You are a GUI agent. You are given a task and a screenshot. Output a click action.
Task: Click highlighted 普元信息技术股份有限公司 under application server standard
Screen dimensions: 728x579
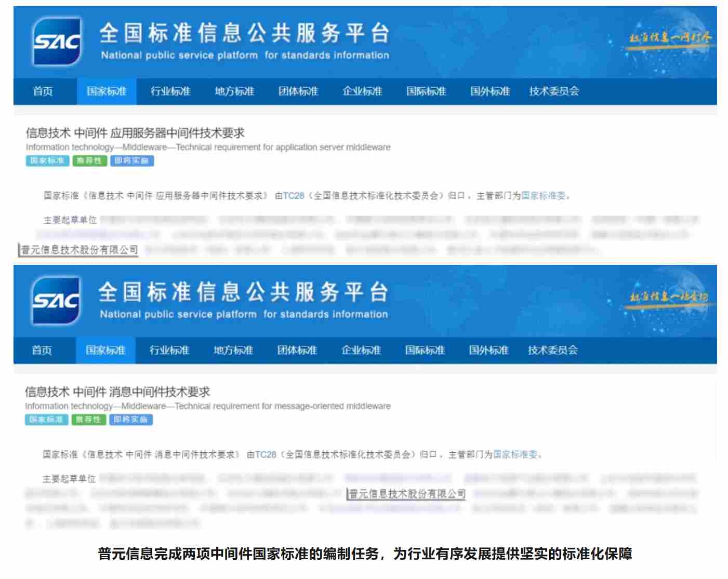click(80, 250)
